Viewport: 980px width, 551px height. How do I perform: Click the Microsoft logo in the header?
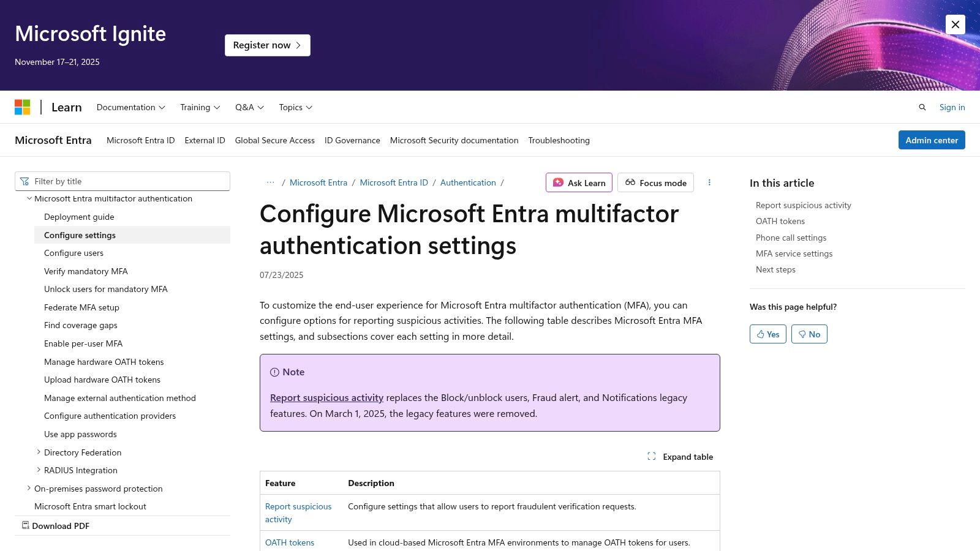point(23,107)
